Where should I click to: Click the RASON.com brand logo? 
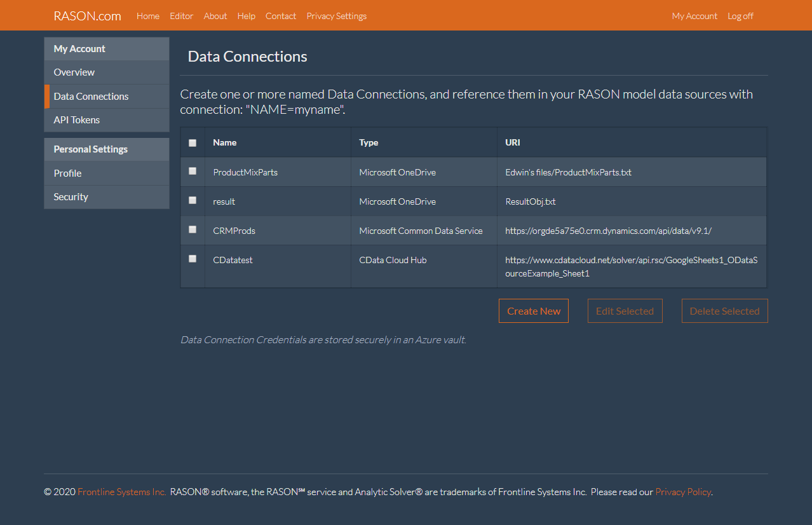click(88, 16)
